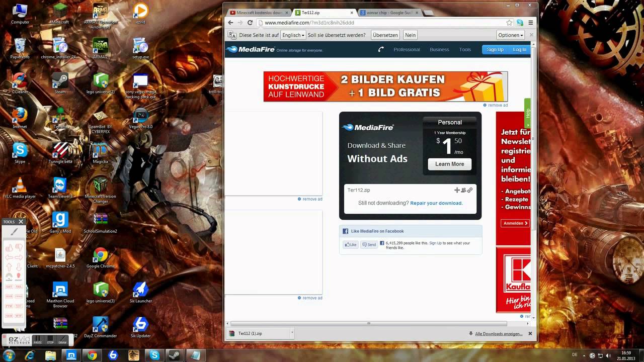Open the Papierkorb recycle bin
This screenshot has height=362, width=644.
coord(20,49)
